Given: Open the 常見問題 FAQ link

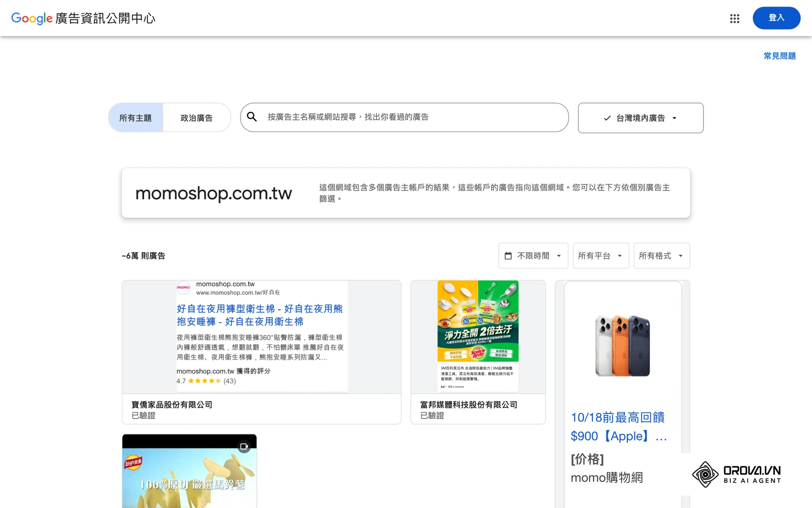Looking at the screenshot, I should (780, 56).
